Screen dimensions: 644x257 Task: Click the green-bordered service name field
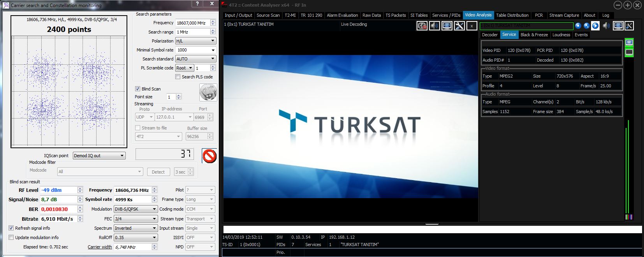526,26
